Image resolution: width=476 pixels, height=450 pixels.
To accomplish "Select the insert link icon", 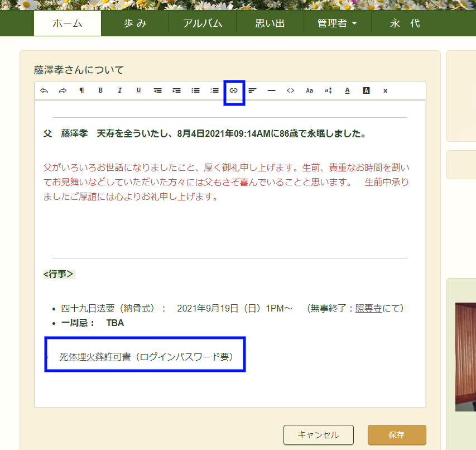I will [x=234, y=90].
